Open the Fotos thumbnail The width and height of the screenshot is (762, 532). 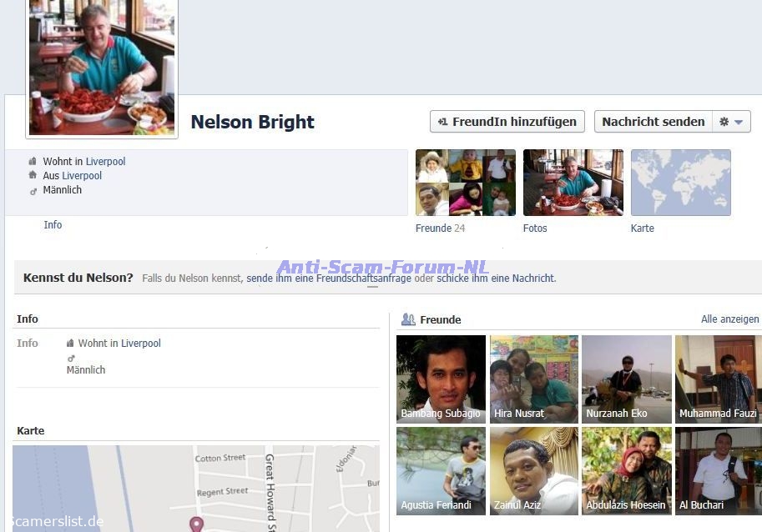573,183
